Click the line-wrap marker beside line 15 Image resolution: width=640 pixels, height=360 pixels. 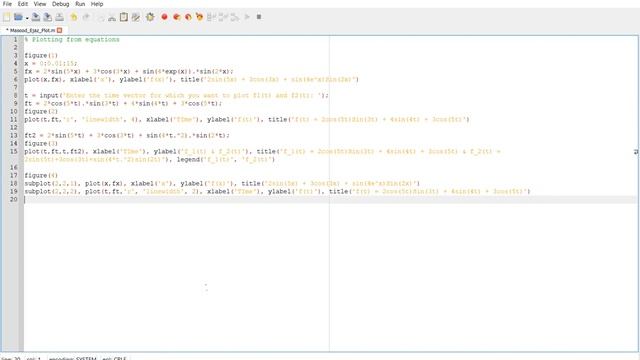tap(636, 152)
